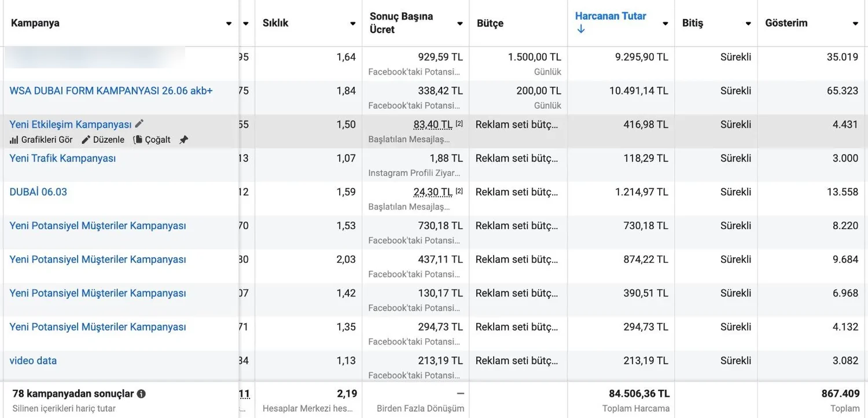Open Yeni Potansiyel Müşteriler Kampanyası with 294,73 TL spent
The width and height of the screenshot is (868, 418).
coord(98,327)
